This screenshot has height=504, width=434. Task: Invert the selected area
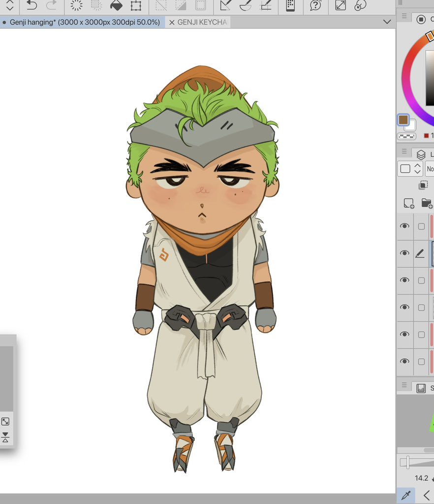[x=181, y=5]
